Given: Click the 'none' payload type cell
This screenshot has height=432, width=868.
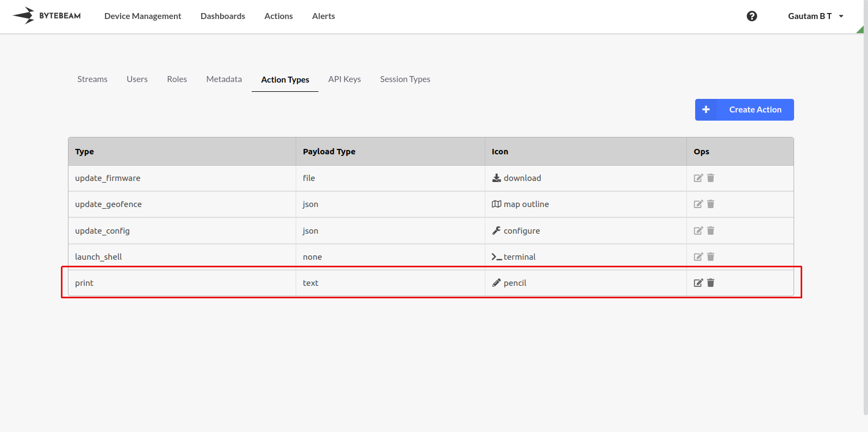Looking at the screenshot, I should [390, 257].
